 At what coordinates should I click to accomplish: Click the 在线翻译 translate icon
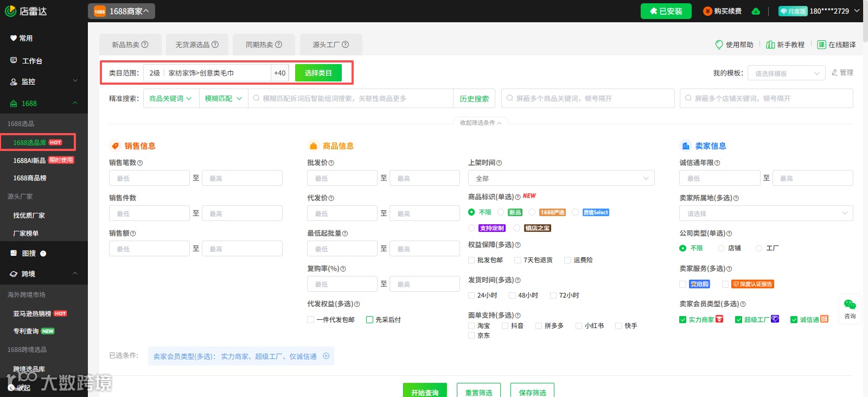click(822, 45)
